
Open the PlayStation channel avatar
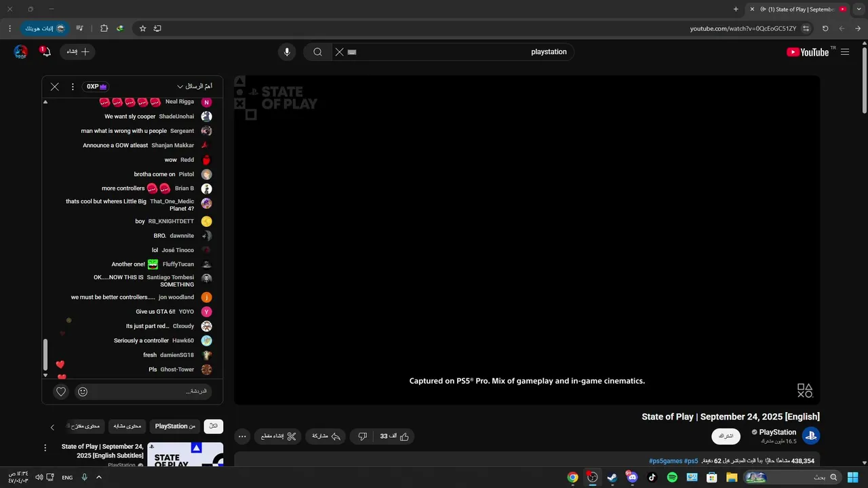(x=811, y=436)
